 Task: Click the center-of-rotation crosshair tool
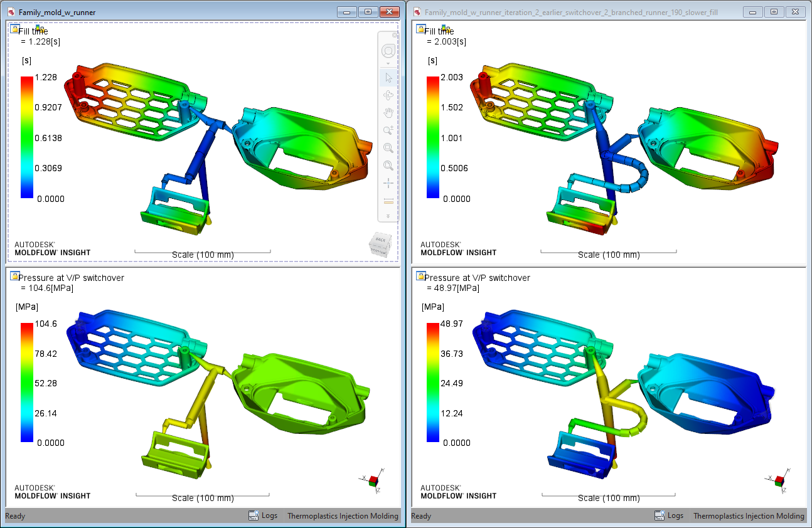(388, 183)
